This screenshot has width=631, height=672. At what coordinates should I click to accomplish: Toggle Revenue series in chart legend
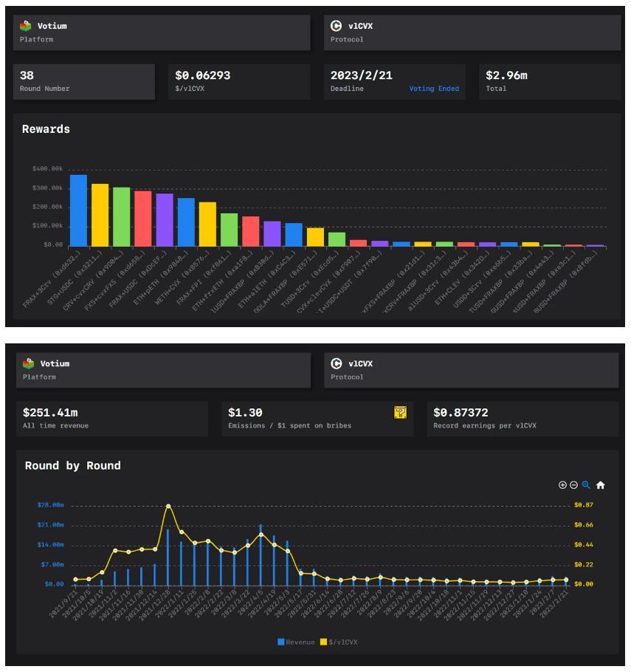pyautogui.click(x=296, y=642)
